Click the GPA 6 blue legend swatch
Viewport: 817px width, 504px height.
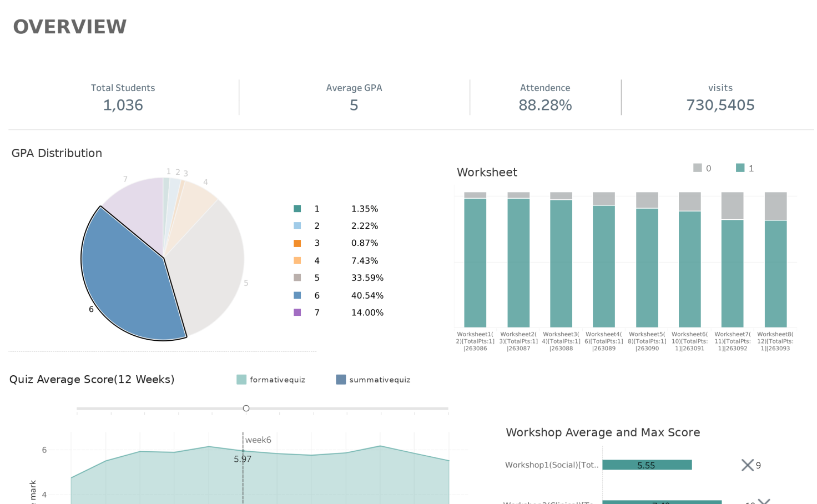(x=297, y=295)
